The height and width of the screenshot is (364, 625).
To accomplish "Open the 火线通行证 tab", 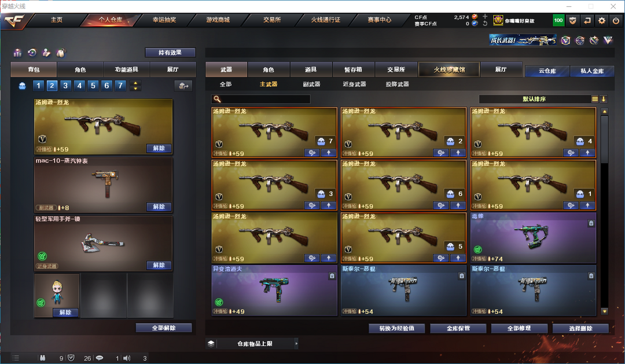I will [x=326, y=20].
